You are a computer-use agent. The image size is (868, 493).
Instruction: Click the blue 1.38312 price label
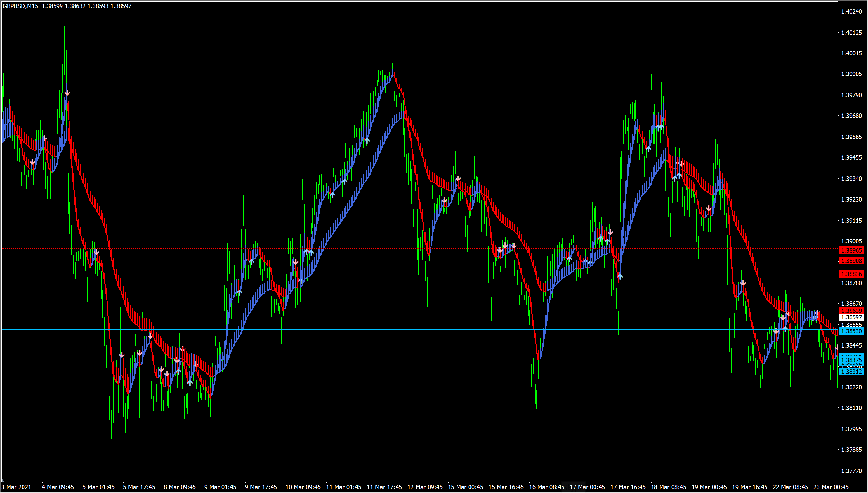pos(851,372)
